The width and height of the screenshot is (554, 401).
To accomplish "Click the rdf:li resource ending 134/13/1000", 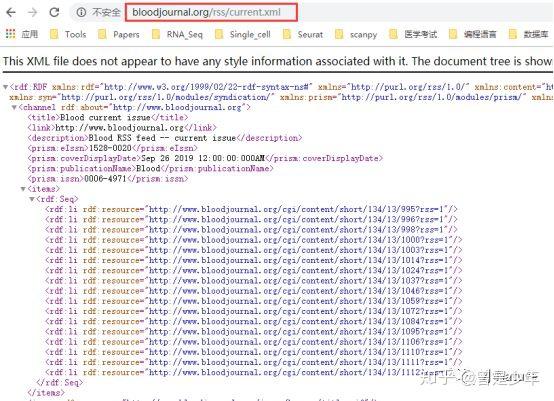I will (x=254, y=240).
